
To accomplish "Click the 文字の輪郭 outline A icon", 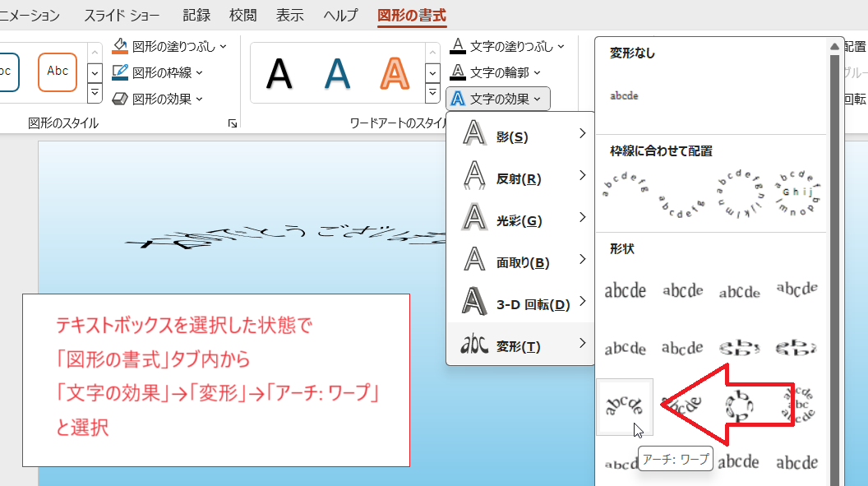I will coord(458,72).
